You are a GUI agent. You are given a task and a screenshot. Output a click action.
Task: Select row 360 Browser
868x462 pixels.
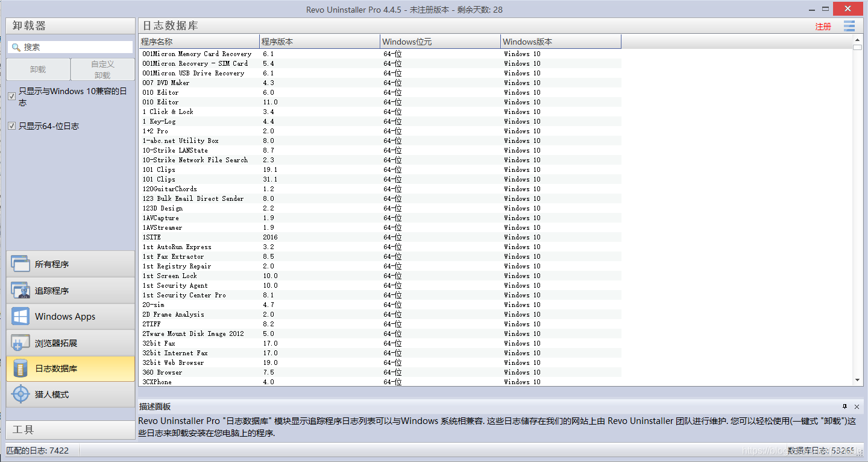(x=380, y=372)
